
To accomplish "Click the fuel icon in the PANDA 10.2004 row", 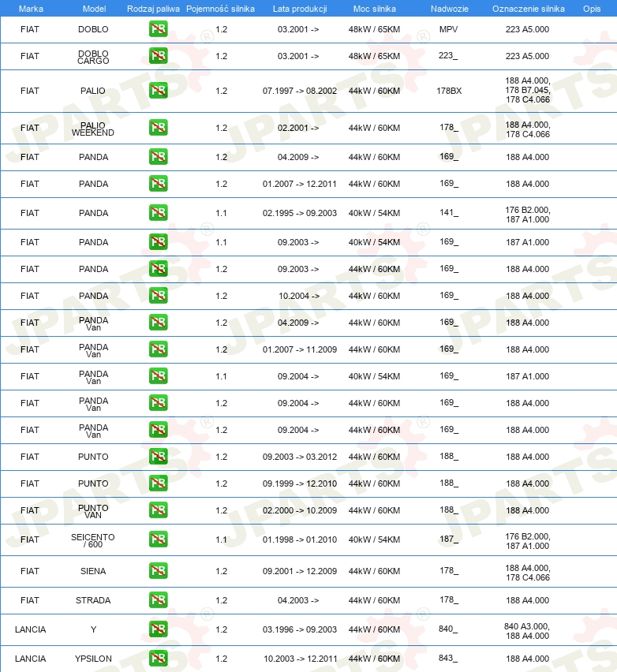I will (x=159, y=295).
